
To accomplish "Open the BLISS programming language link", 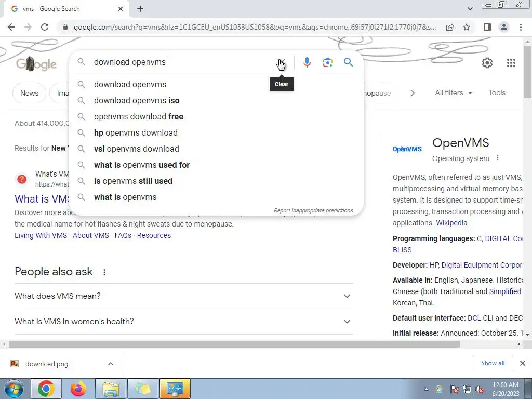I will click(x=402, y=250).
